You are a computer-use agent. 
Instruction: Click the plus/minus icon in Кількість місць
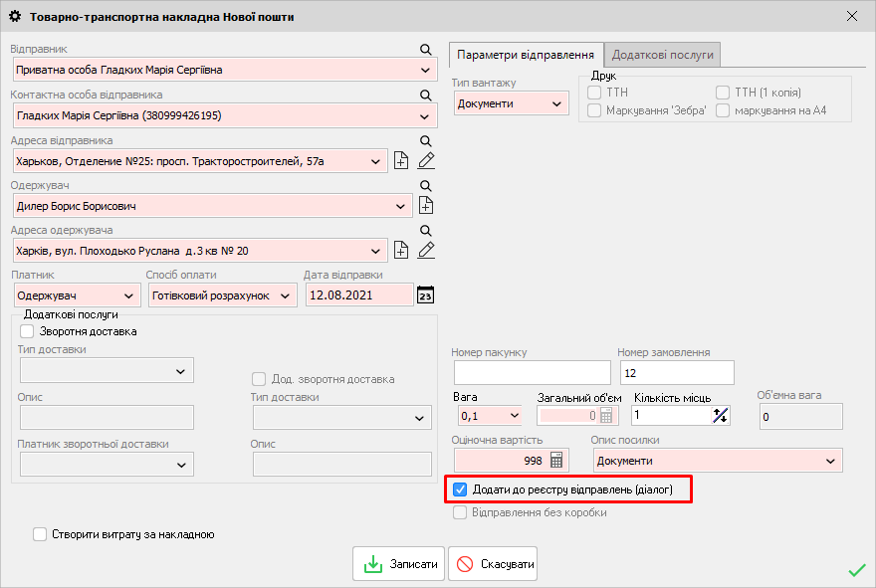[x=721, y=415]
